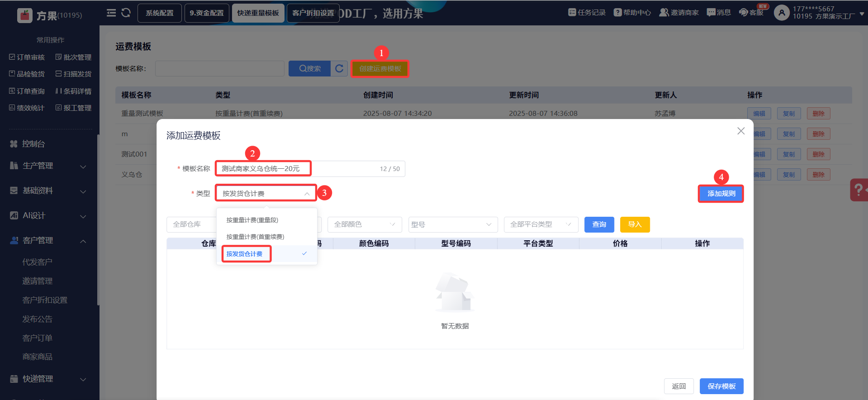Open 客服 customer service
Screen dimensions: 868x400
(x=751, y=13)
